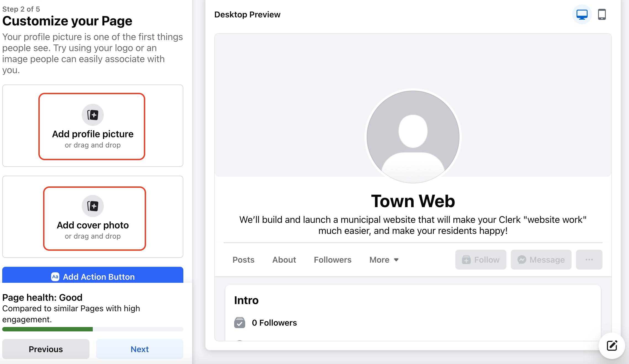Image resolution: width=629 pixels, height=364 pixels.
Task: Switch to mobile preview phone icon
Action: click(x=602, y=14)
